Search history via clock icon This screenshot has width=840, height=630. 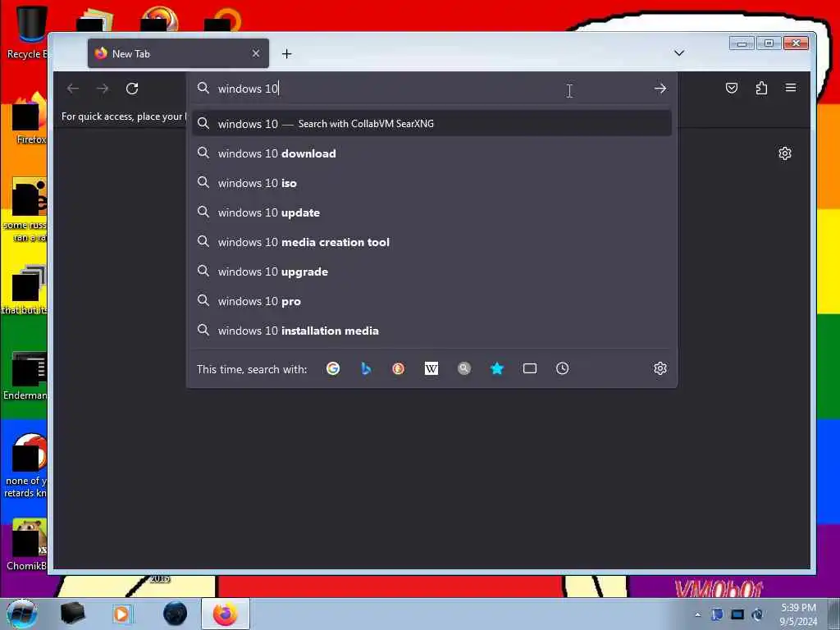[563, 368]
